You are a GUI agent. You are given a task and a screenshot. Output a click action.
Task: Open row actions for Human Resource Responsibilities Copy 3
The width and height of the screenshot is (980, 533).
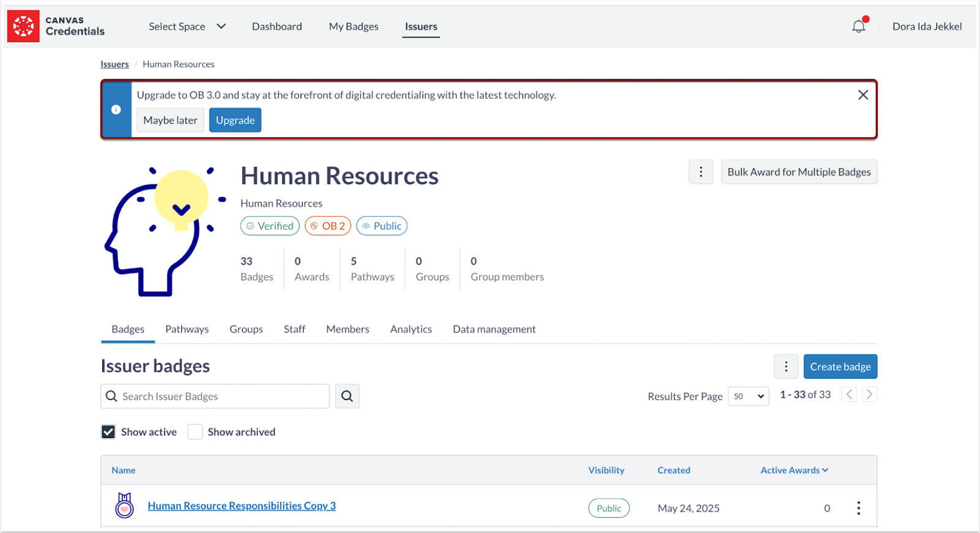tap(858, 508)
